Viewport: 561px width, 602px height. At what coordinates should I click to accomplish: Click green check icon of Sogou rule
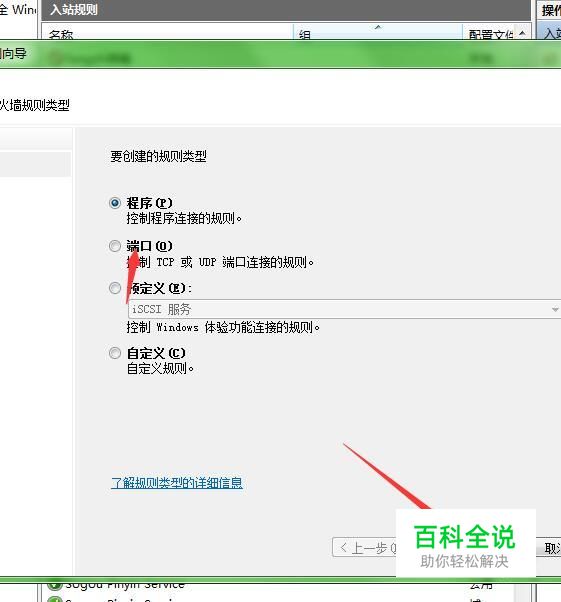click(55, 585)
